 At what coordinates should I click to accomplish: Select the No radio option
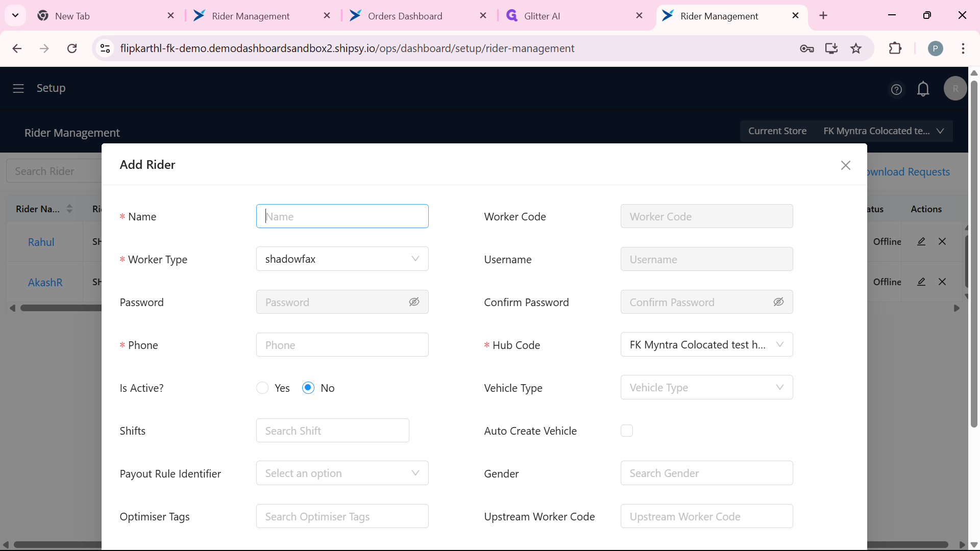pos(308,388)
